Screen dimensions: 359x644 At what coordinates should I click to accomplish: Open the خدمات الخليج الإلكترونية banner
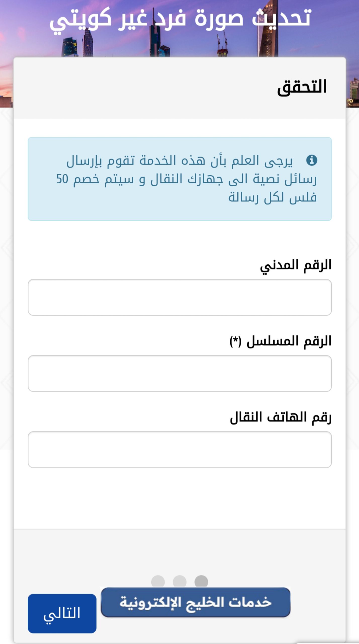[195, 602]
